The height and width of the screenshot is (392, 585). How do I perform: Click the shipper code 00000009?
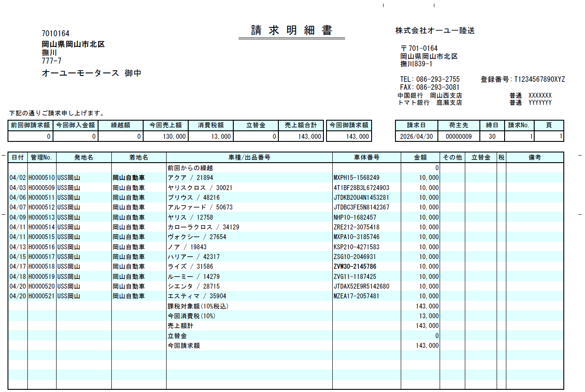(x=459, y=137)
